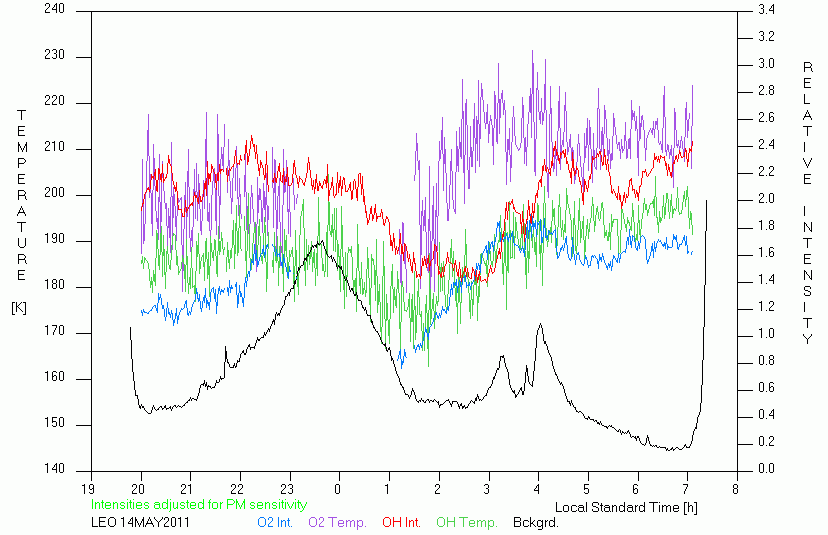Click the hour 22 time axis label
Image resolution: width=828 pixels, height=535 pixels.
(237, 489)
